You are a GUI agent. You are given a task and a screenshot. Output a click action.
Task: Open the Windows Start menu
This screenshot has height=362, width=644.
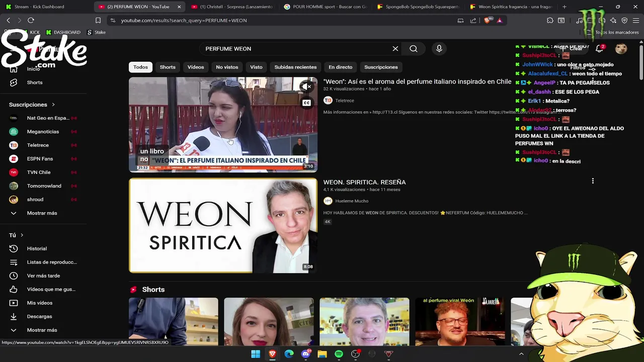[256, 354]
